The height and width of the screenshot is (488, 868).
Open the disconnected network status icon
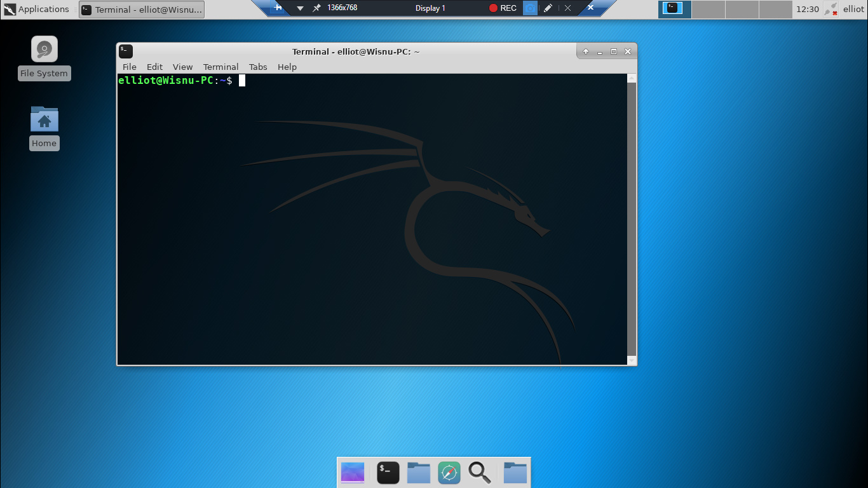[831, 9]
